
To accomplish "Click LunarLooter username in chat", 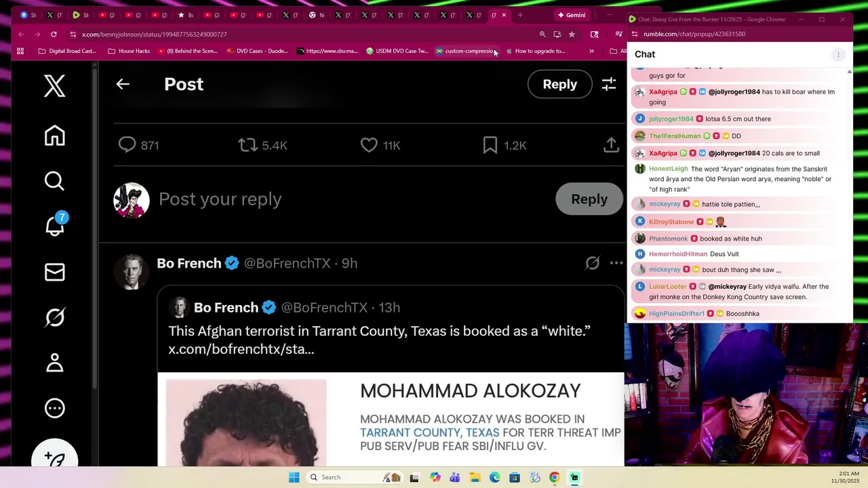I will coord(668,286).
